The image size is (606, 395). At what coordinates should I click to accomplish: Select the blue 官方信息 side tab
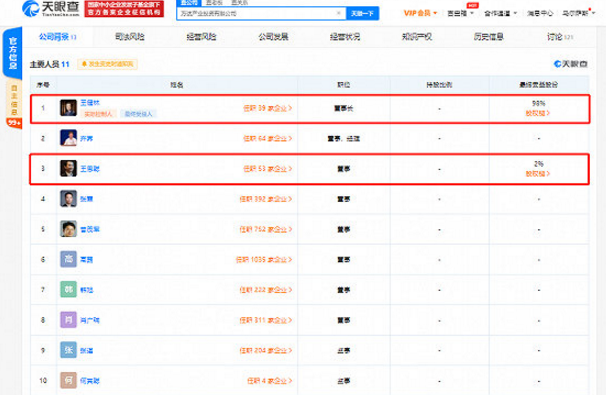pyautogui.click(x=12, y=53)
